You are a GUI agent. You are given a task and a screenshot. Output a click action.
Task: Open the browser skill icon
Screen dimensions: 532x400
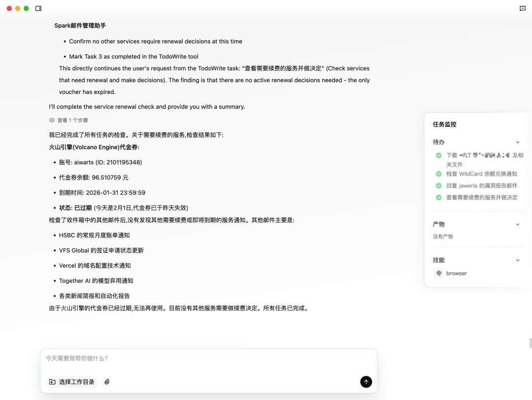tap(439, 273)
